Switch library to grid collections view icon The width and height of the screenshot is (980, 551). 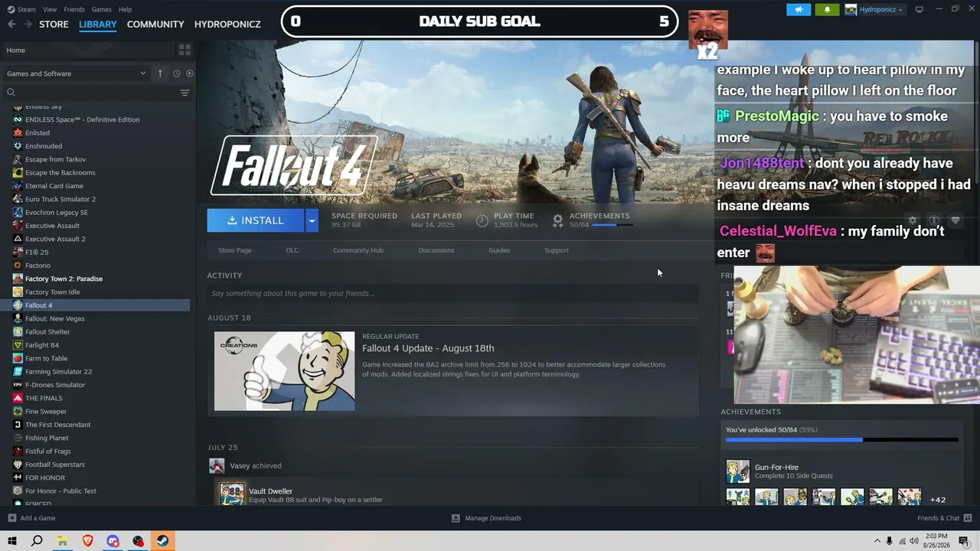pyautogui.click(x=185, y=50)
